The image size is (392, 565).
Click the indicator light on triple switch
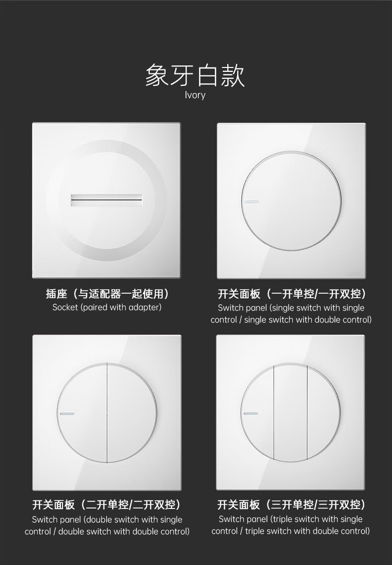pyautogui.click(x=251, y=413)
